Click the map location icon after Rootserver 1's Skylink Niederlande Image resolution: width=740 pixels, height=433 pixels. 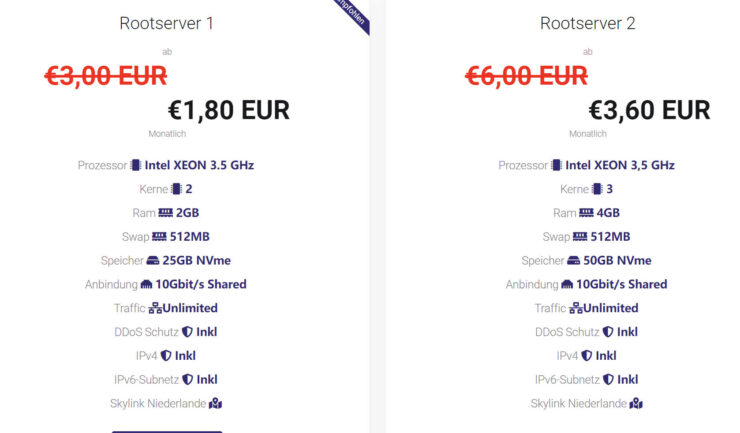[x=215, y=403]
